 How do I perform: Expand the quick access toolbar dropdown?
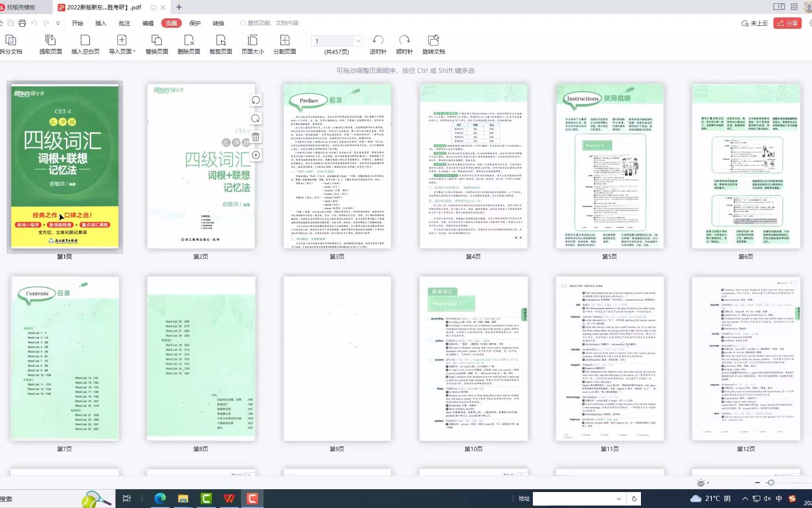(58, 23)
